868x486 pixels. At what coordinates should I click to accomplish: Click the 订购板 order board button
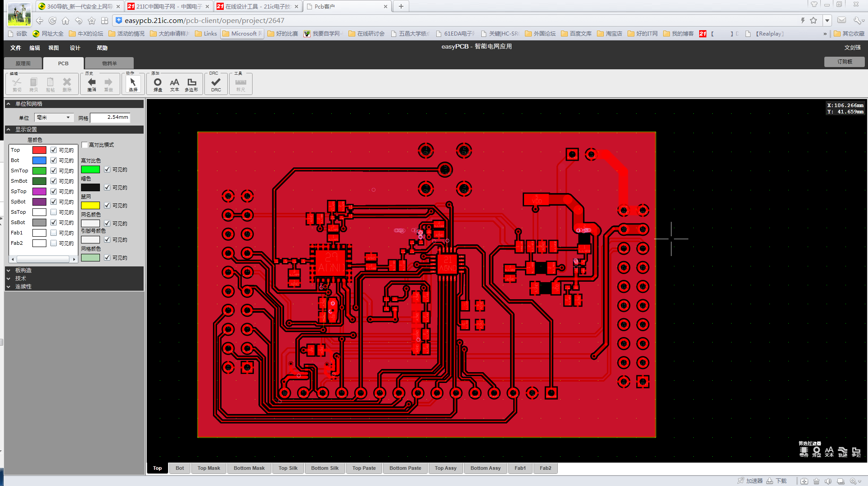845,62
